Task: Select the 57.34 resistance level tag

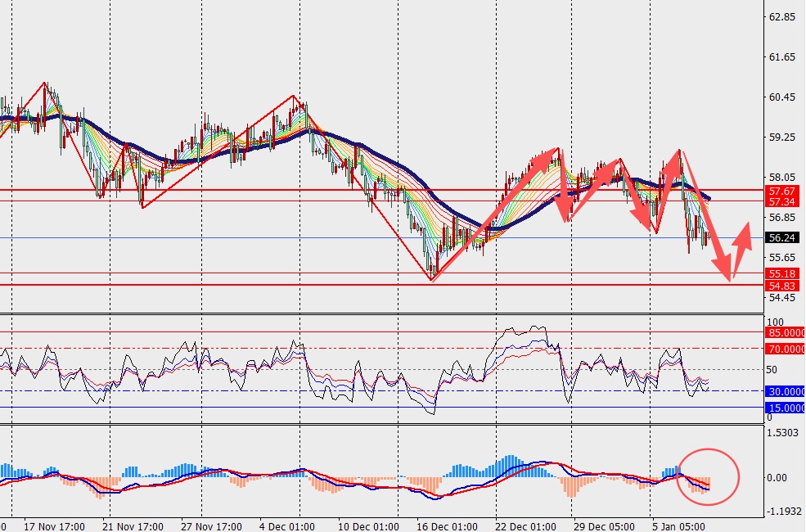Action: click(x=781, y=201)
